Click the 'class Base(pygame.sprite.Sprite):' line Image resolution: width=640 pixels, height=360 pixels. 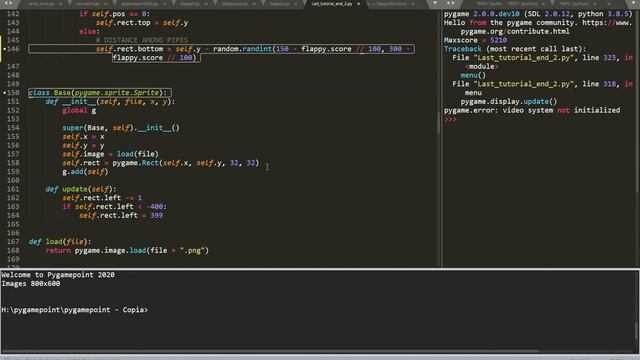point(98,93)
